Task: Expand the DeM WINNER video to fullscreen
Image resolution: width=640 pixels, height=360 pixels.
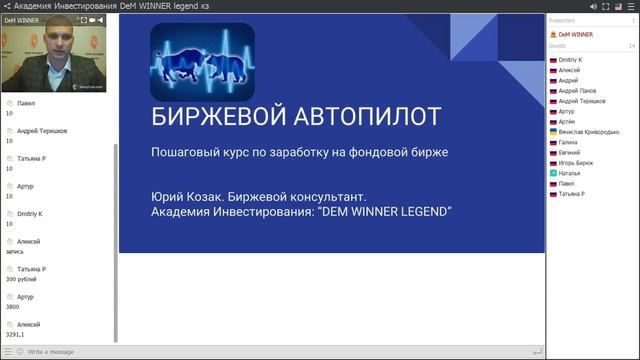Action: [x=84, y=20]
